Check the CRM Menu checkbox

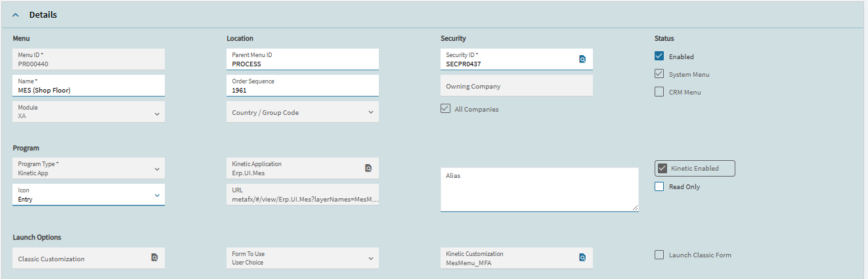click(659, 92)
